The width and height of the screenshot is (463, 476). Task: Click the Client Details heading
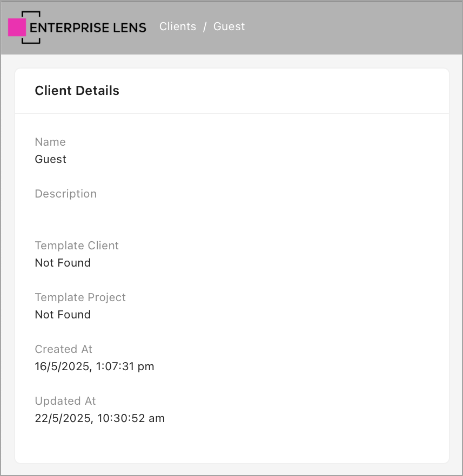77,91
